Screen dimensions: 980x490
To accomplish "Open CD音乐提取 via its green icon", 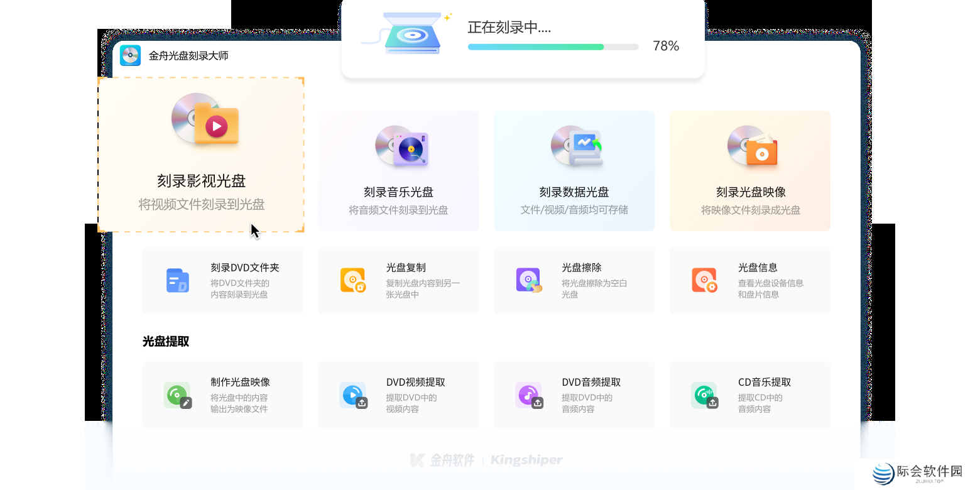I will tap(704, 395).
